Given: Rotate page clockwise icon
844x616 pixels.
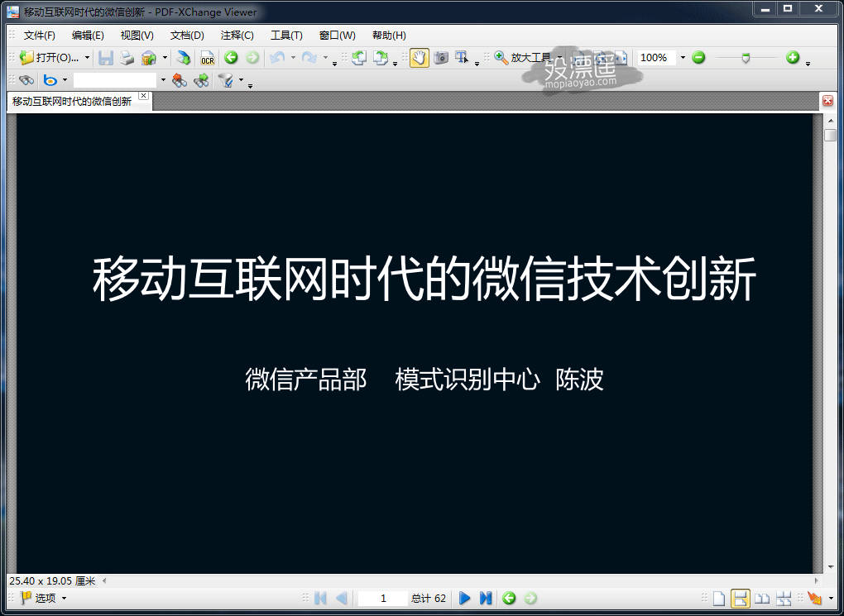Looking at the screenshot, I should [381, 58].
